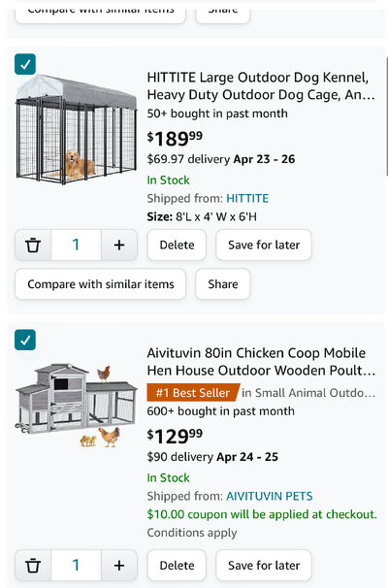Click trash icon for Aivituvin Chicken Coop

point(33,565)
